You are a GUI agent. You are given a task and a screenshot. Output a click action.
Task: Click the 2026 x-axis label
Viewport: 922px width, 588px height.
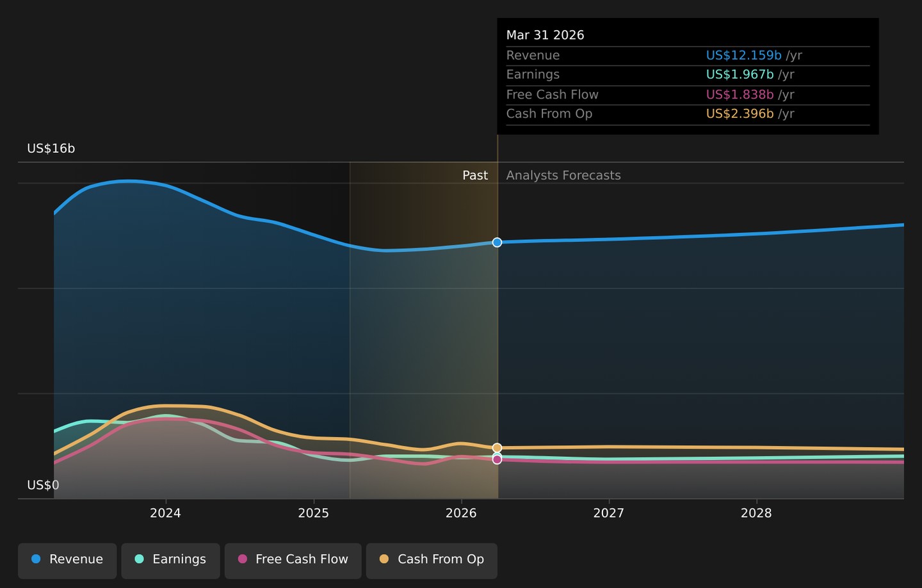[x=461, y=513]
